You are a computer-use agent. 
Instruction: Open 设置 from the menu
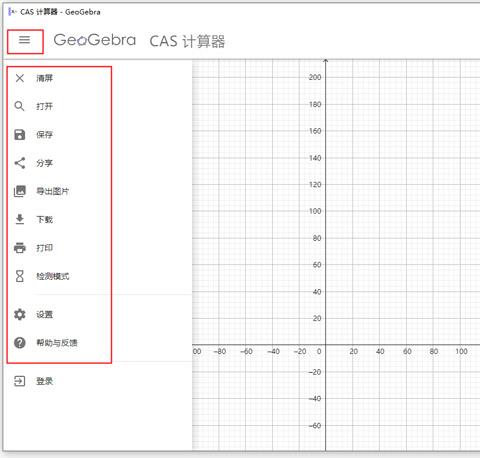[44, 314]
